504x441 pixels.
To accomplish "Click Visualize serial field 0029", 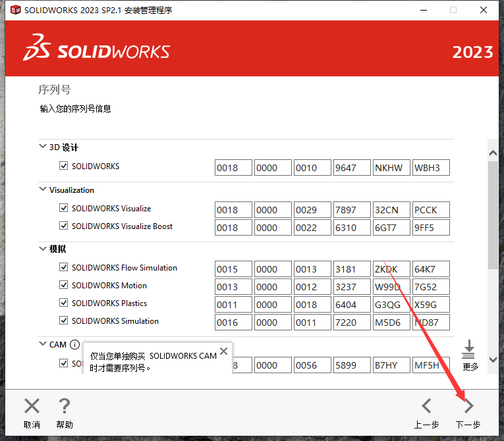I will tap(312, 210).
